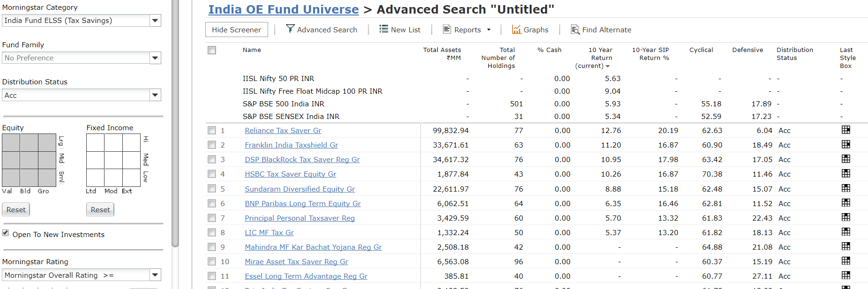Reset the Fixed Income style box
This screenshot has width=868, height=289.
[x=100, y=209]
